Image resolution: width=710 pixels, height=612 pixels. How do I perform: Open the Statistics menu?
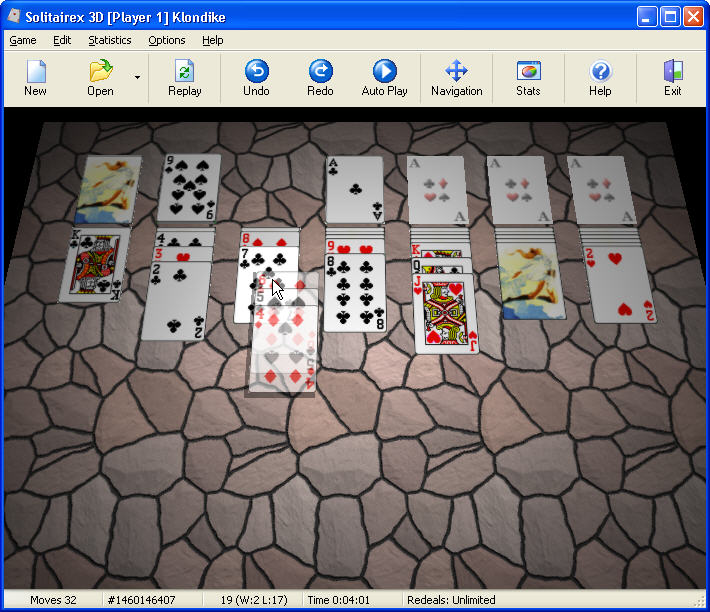pyautogui.click(x=110, y=40)
